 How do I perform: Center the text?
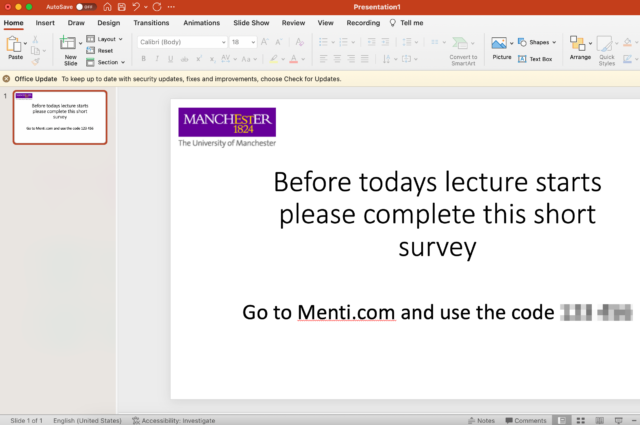click(337, 59)
